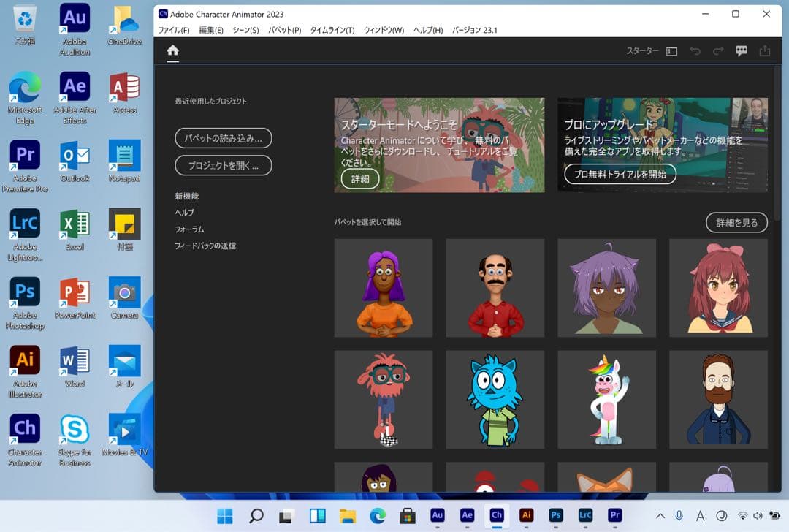Open the ファイル(F) menu
789x532 pixels.
pos(174,30)
